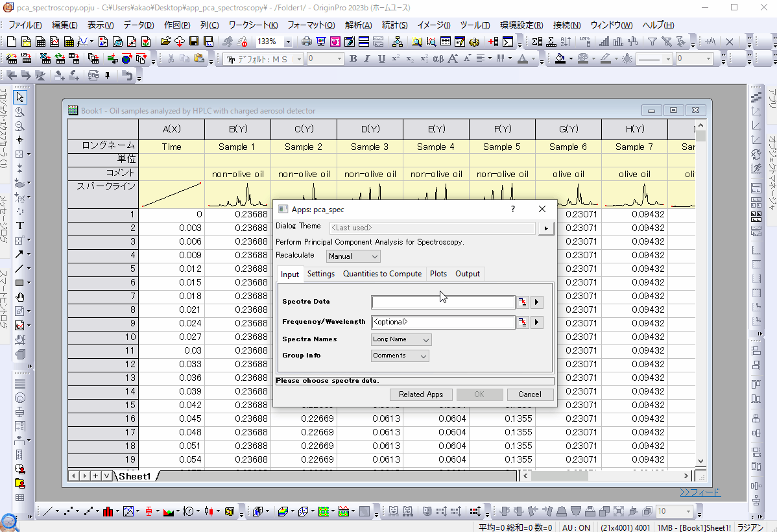Click the line color pencil icon
Image resolution: width=777 pixels, height=532 pixels.
[x=605, y=58]
